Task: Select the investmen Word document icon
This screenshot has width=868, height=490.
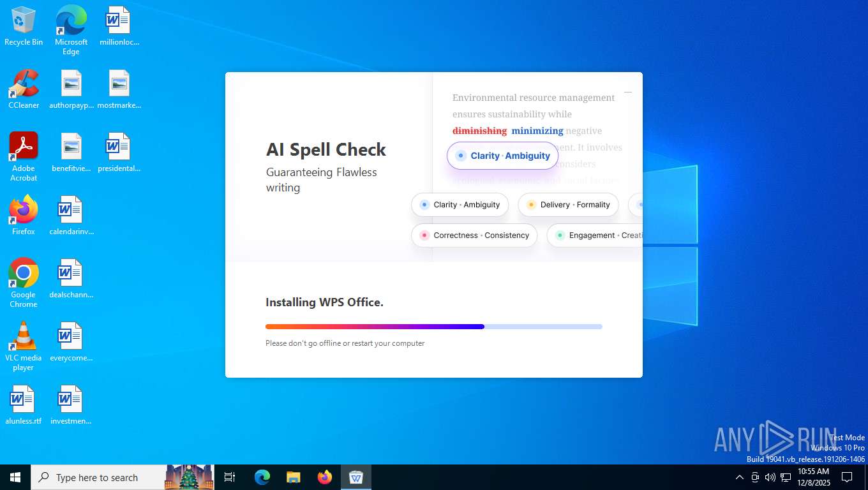Action: tap(71, 405)
